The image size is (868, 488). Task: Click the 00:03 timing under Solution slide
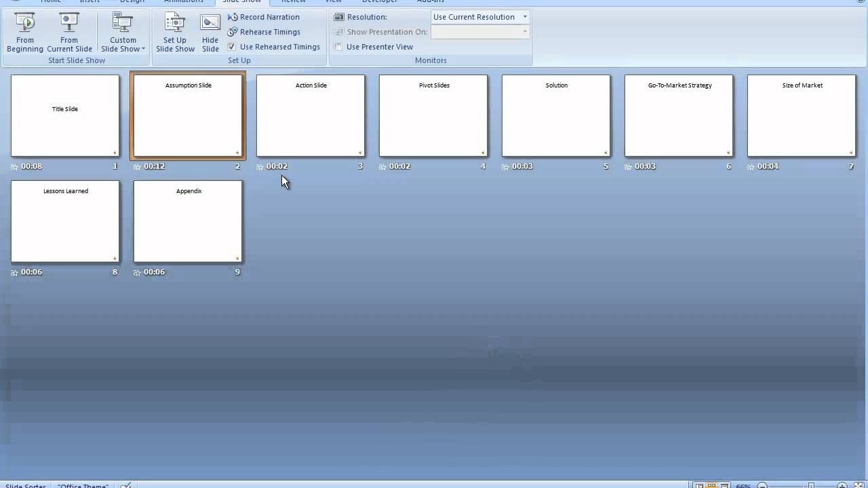tap(522, 166)
